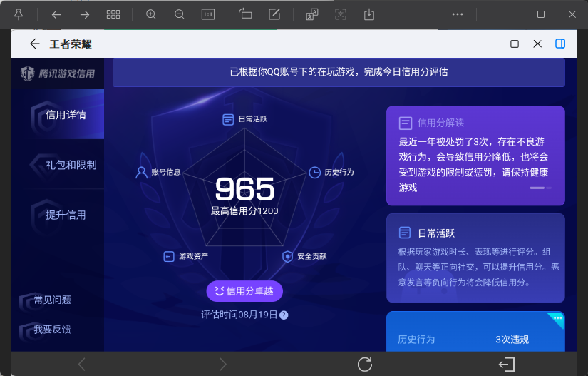The image size is (588, 376).
Task: Open the three-dot more options menu
Action: pos(458,14)
